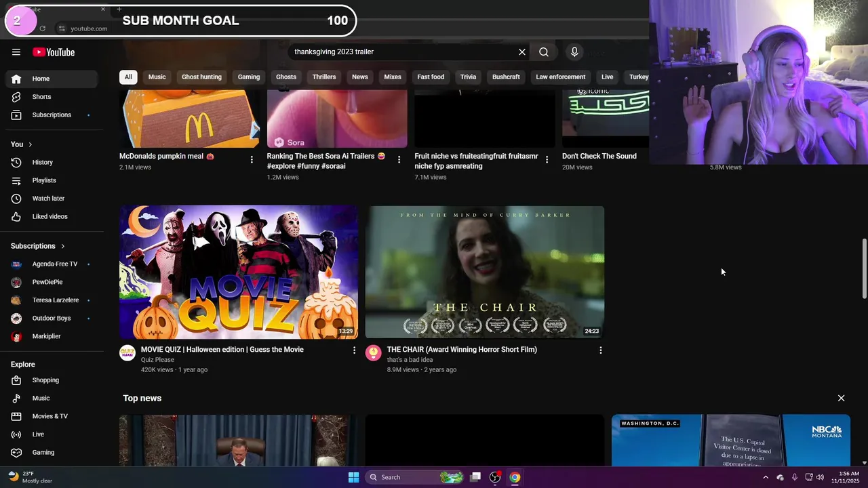
Task: Click the page vertical scrollbar thumb
Action: coord(864,268)
